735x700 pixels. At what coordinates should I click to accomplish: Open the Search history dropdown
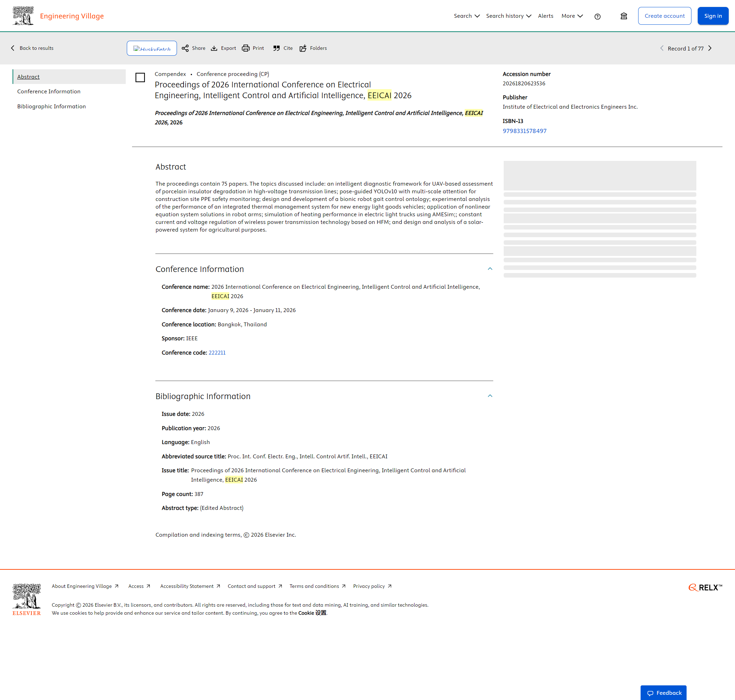[509, 16]
